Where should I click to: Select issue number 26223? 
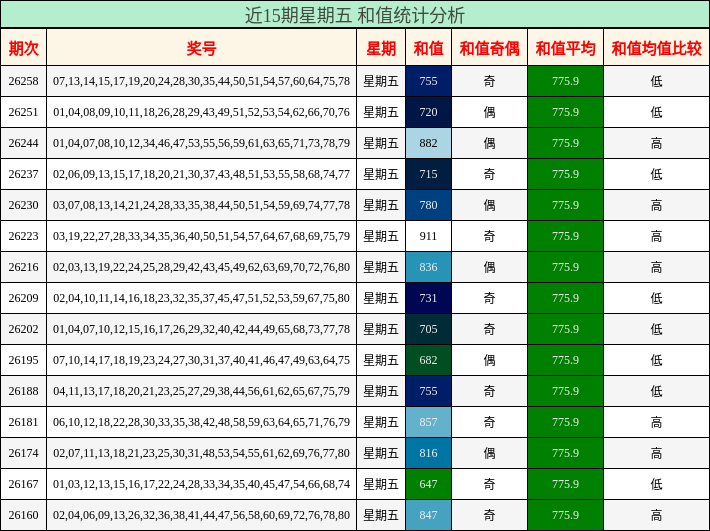tap(24, 236)
